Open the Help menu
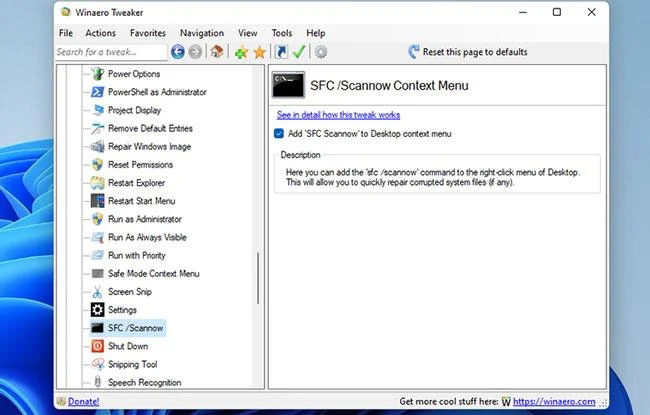Viewport: 650px width, 415px height. (x=316, y=33)
